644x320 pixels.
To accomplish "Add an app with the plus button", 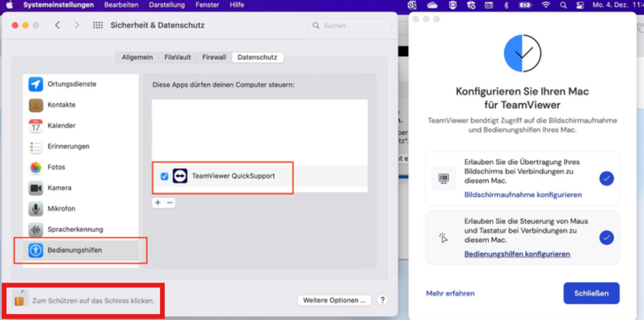I will (x=158, y=203).
